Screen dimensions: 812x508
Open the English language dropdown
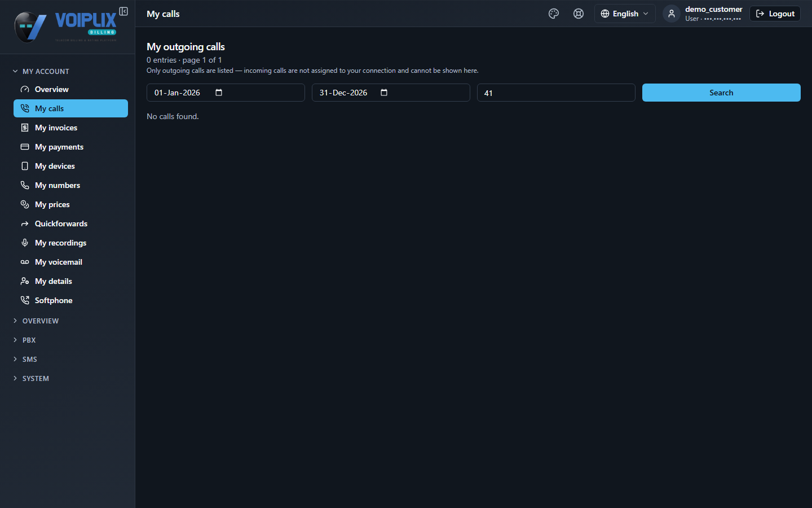625,14
